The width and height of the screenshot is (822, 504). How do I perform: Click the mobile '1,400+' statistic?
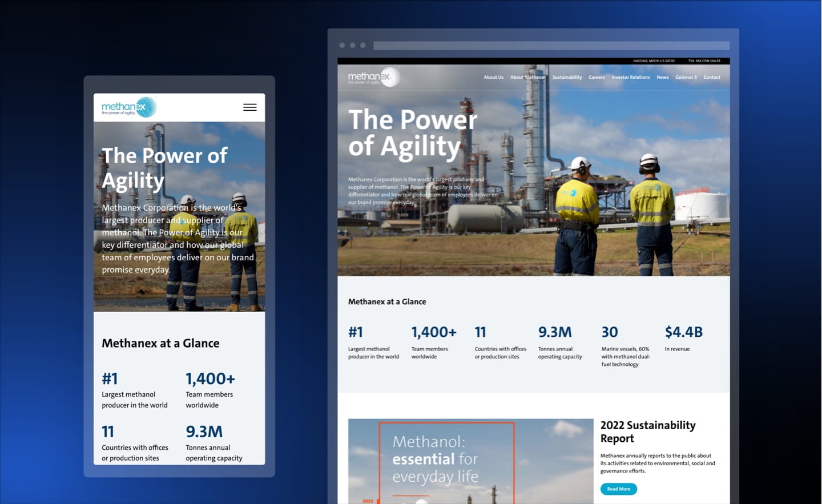click(210, 378)
